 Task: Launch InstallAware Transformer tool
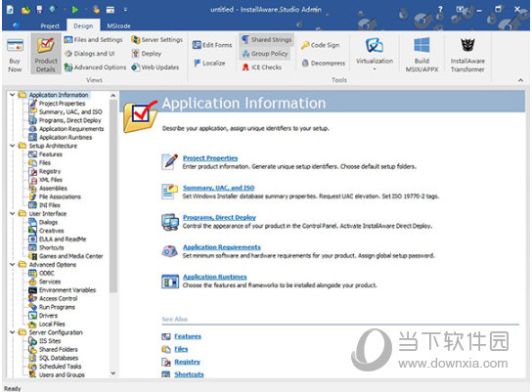pos(467,55)
